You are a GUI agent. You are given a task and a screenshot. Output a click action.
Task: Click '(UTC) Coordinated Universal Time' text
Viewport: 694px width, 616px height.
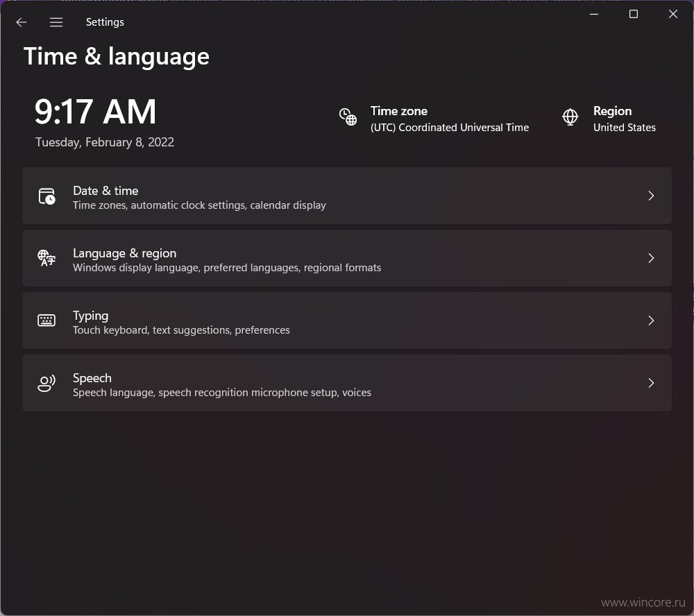[x=450, y=128]
